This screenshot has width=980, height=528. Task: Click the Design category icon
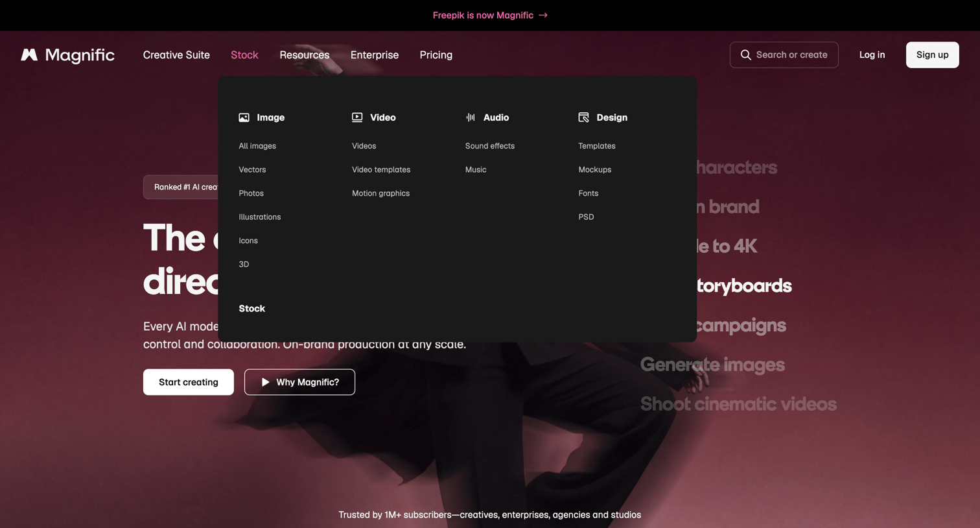583,117
